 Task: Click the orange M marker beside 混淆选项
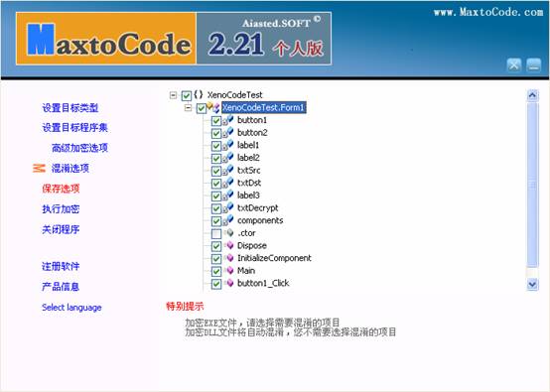coord(39,169)
